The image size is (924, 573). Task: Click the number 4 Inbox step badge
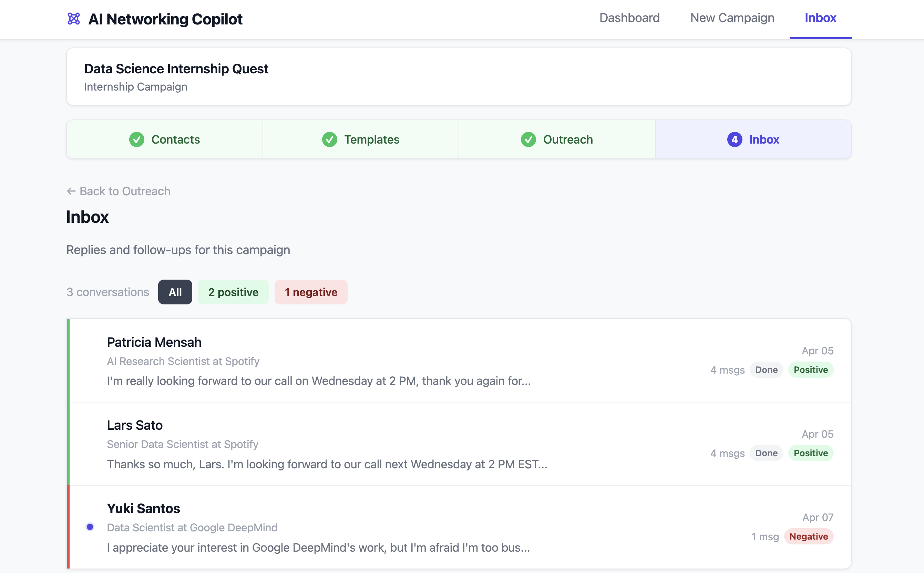click(735, 139)
